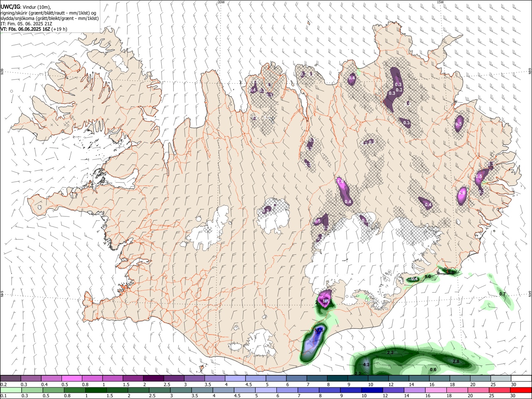Image resolution: width=532 pixels, height=399 pixels.
Task: Select the dark blue 10 swatch, lower scale
Action: coord(372,390)
